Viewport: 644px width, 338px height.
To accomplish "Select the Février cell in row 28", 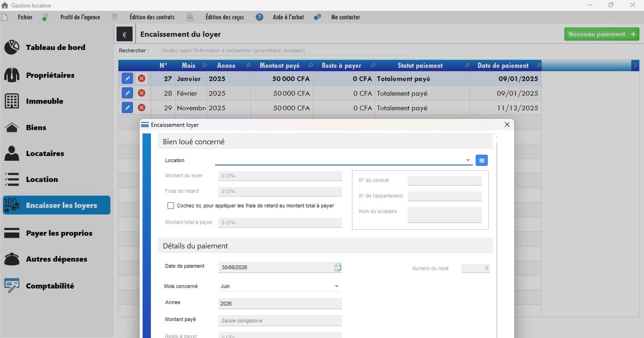I will pos(191,93).
